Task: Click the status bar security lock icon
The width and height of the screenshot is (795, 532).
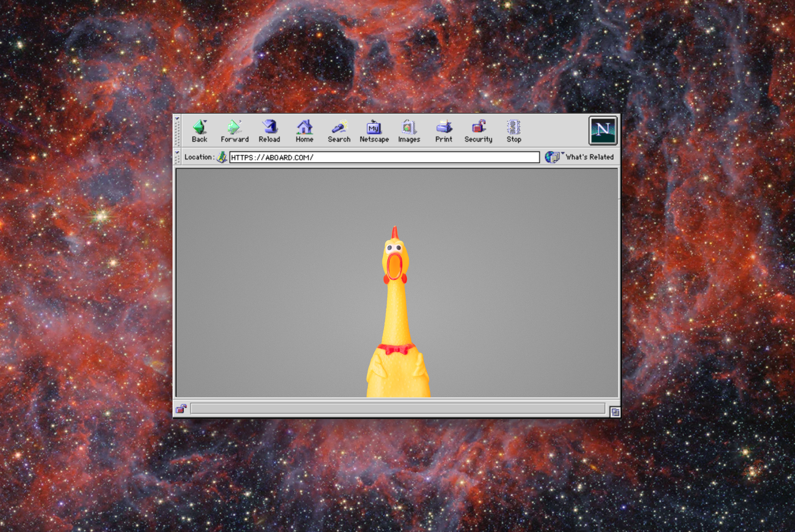Action: 181,408
